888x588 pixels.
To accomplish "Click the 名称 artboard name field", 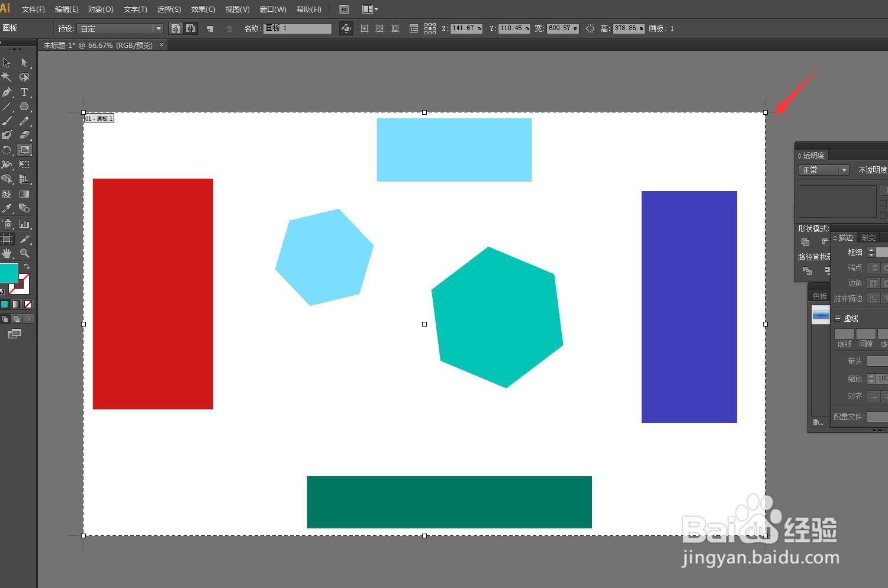I will (x=297, y=28).
